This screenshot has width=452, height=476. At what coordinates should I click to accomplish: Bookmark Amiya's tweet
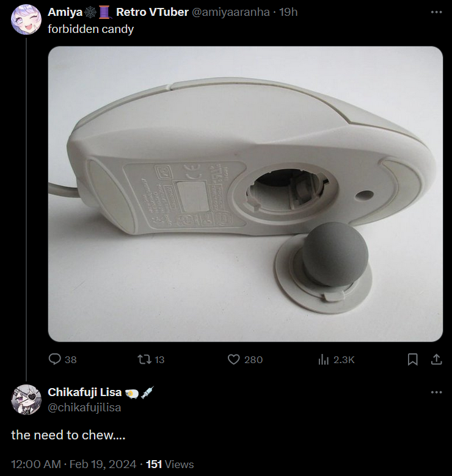pos(412,359)
